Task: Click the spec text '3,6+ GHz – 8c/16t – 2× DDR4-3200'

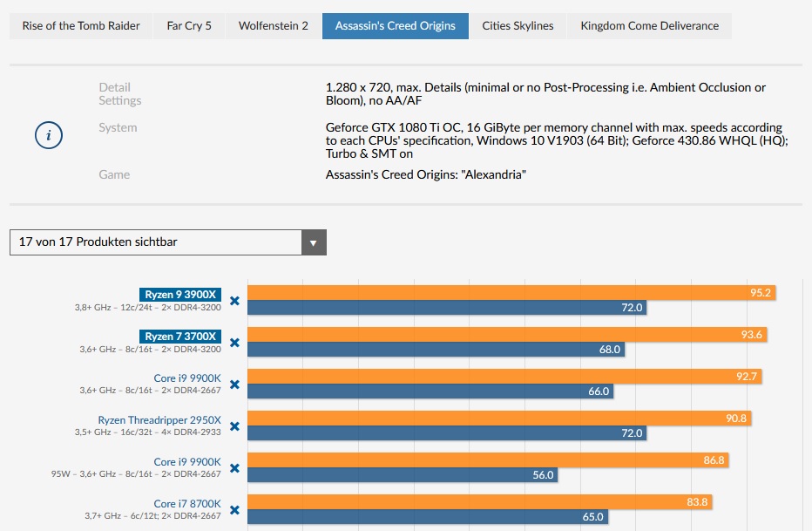Action: pyautogui.click(x=150, y=350)
